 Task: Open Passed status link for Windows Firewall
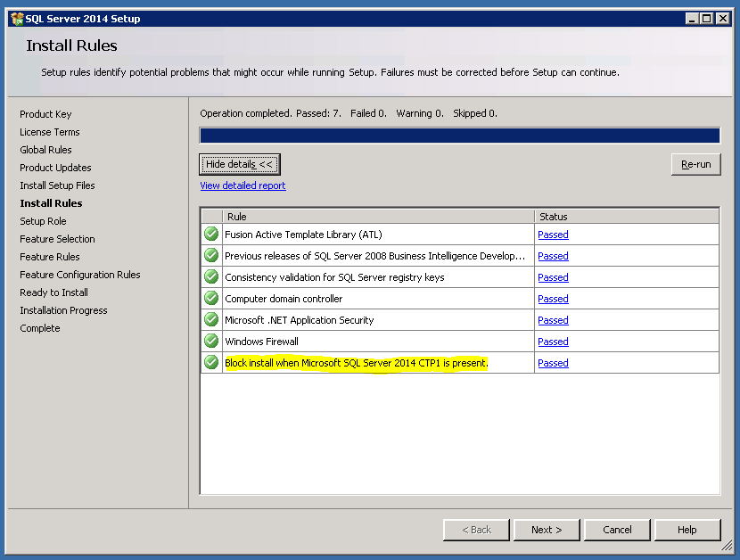553,342
